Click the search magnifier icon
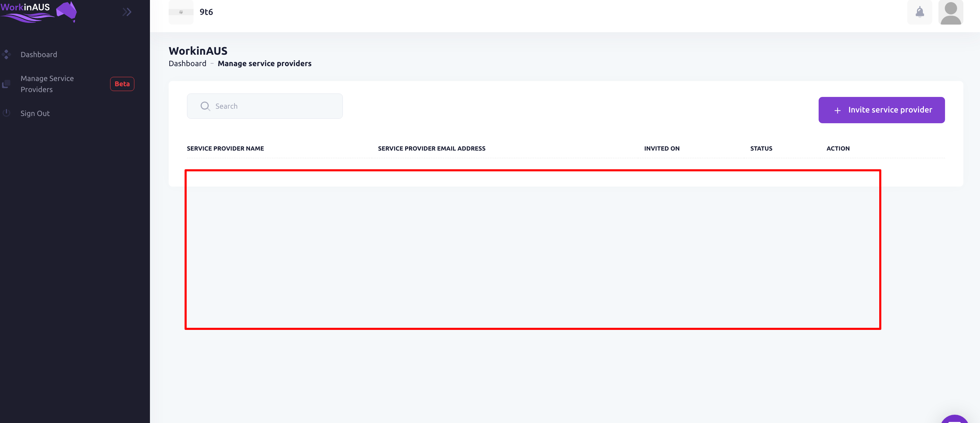 (205, 106)
